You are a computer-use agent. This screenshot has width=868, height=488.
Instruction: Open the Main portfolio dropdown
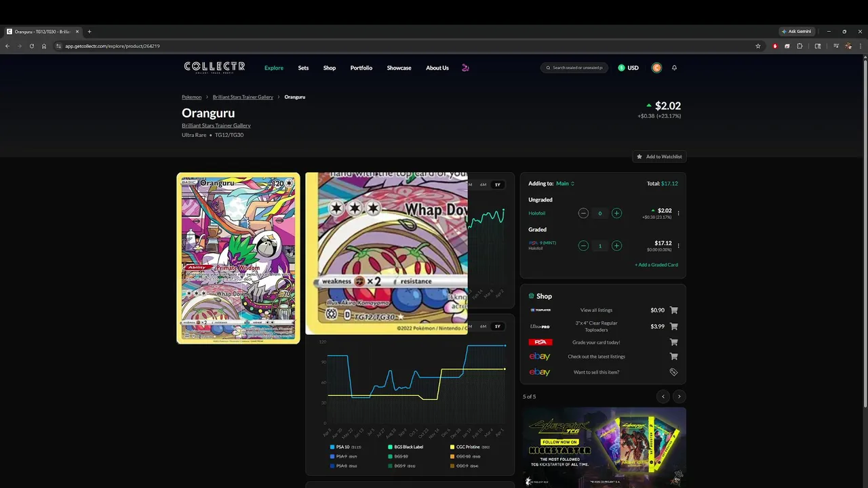[x=565, y=184]
